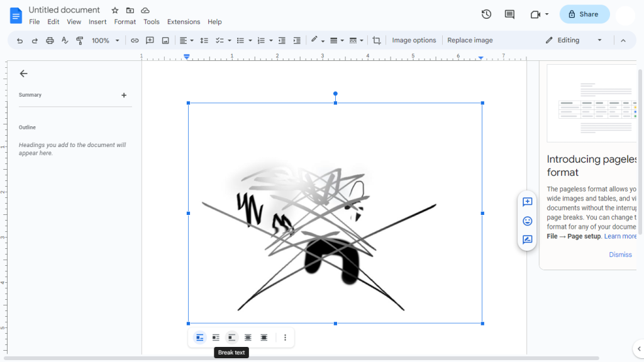Screen dimensions: 644x362
Task: Dismiss the pageless format notice
Action: [x=620, y=255]
